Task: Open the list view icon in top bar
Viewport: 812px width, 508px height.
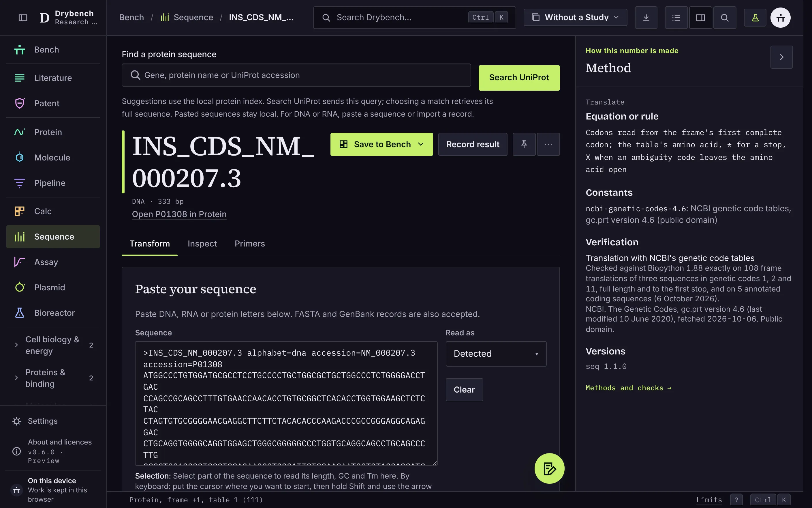Action: click(676, 18)
